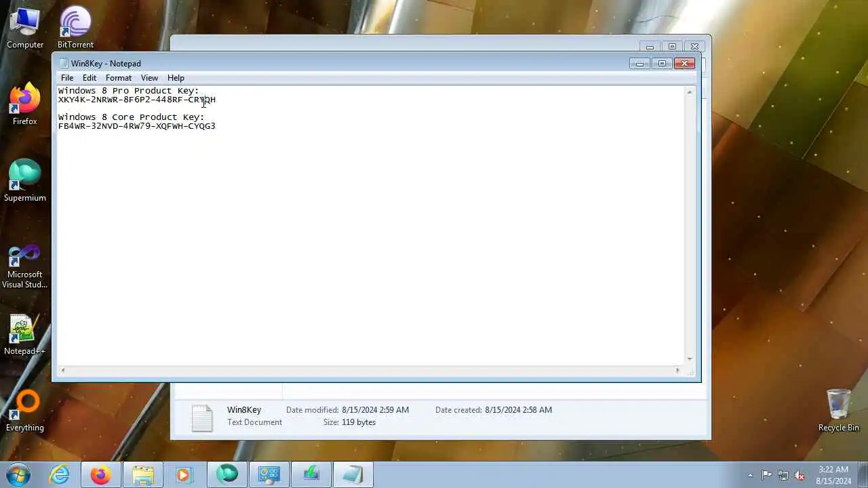The width and height of the screenshot is (868, 488).
Task: Click the network tray icon
Action: coord(783,475)
